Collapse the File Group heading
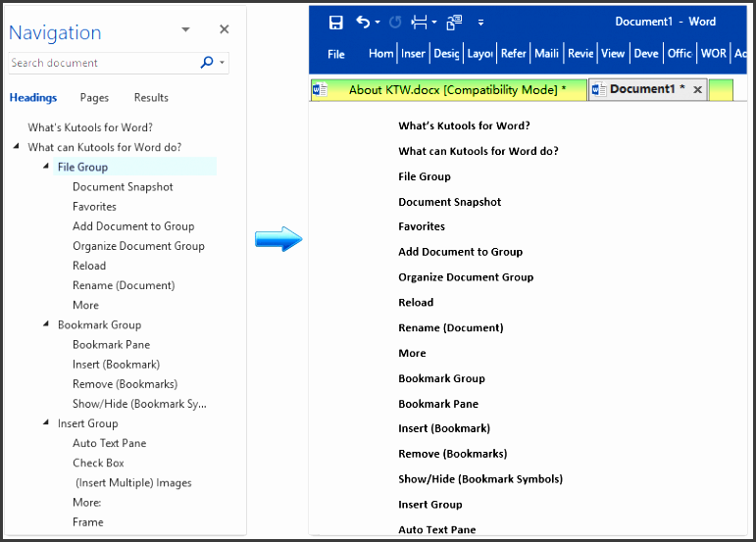Viewport: 756px width, 542px height. coord(46,167)
